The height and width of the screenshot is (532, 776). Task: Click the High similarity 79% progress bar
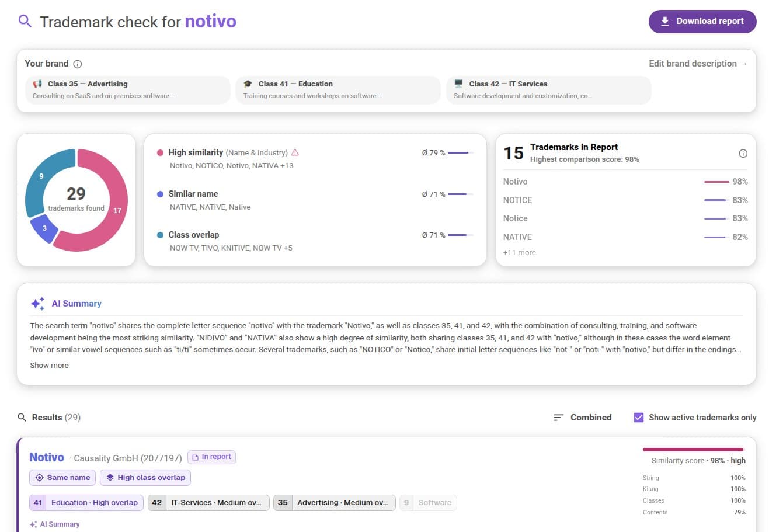pos(460,153)
